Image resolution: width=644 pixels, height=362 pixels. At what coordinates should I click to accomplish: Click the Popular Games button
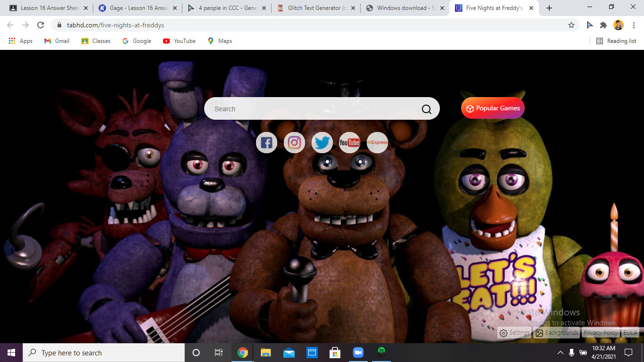(x=493, y=108)
